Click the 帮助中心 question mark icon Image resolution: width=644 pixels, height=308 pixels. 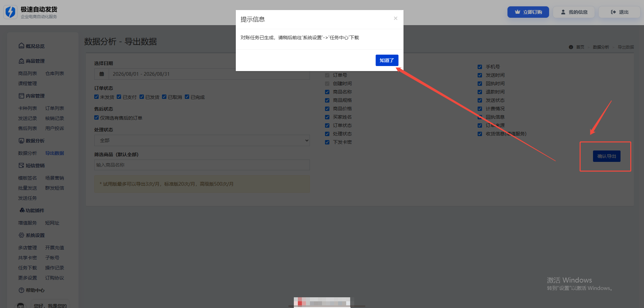tap(21, 290)
